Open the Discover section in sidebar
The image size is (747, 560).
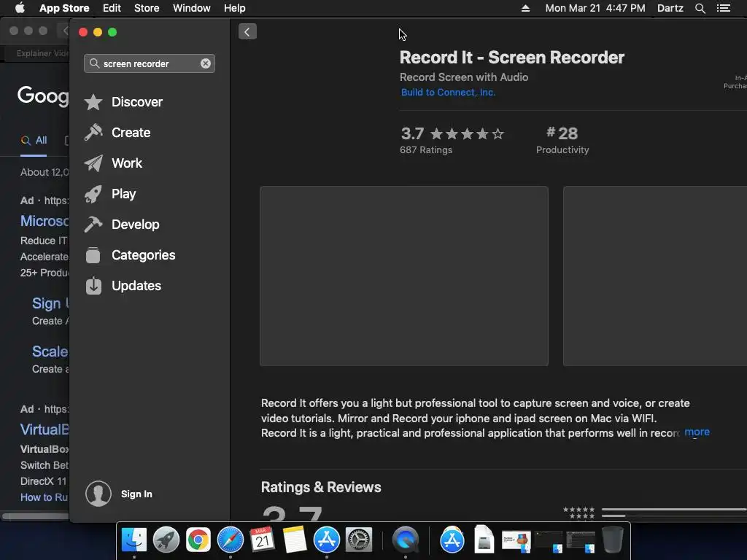[x=123, y=102]
